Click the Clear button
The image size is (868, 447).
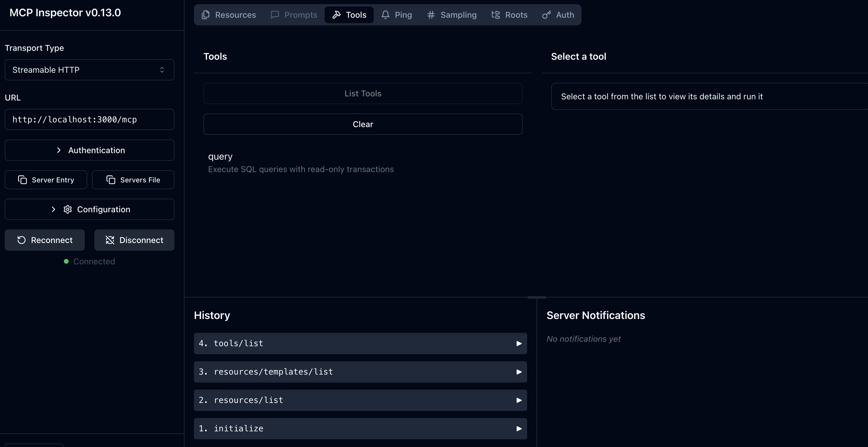click(362, 124)
